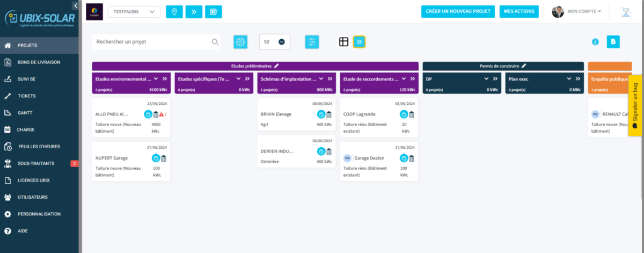Click the blue info icon
Image resolution: width=644 pixels, height=253 pixels.
tap(595, 42)
